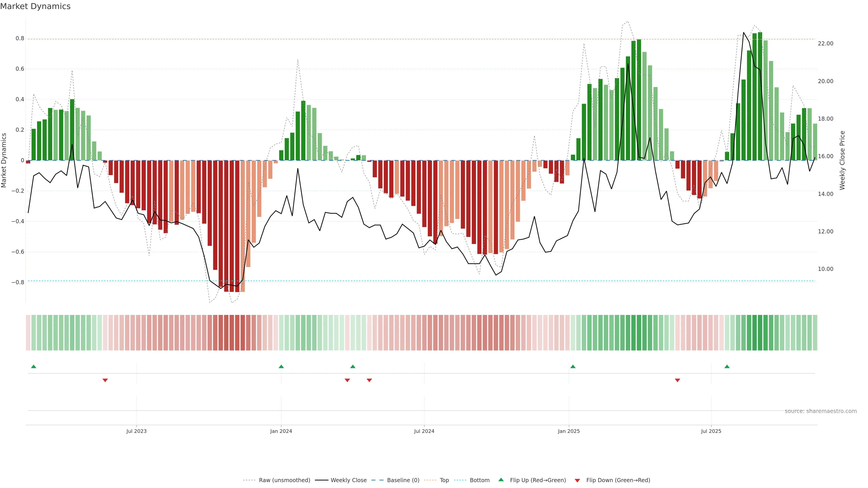Click the Flip Down legend triangle icon
Image resolution: width=868 pixels, height=488 pixels.
point(577,481)
